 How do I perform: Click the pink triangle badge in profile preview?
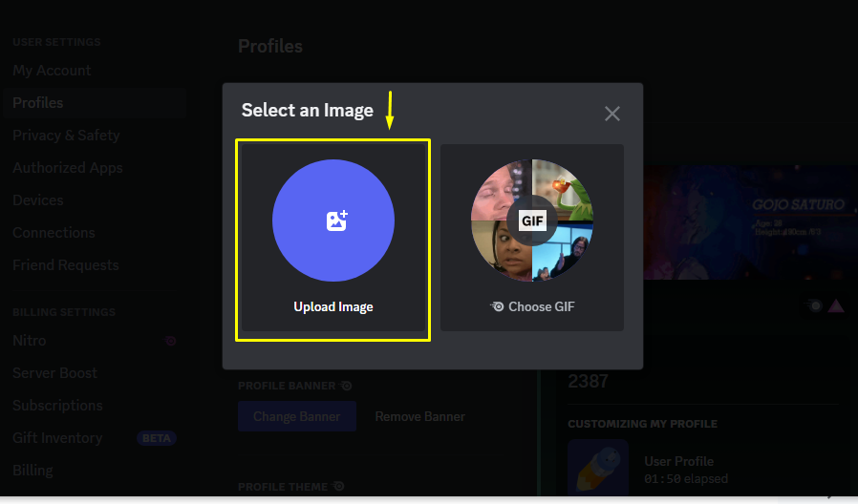click(836, 306)
